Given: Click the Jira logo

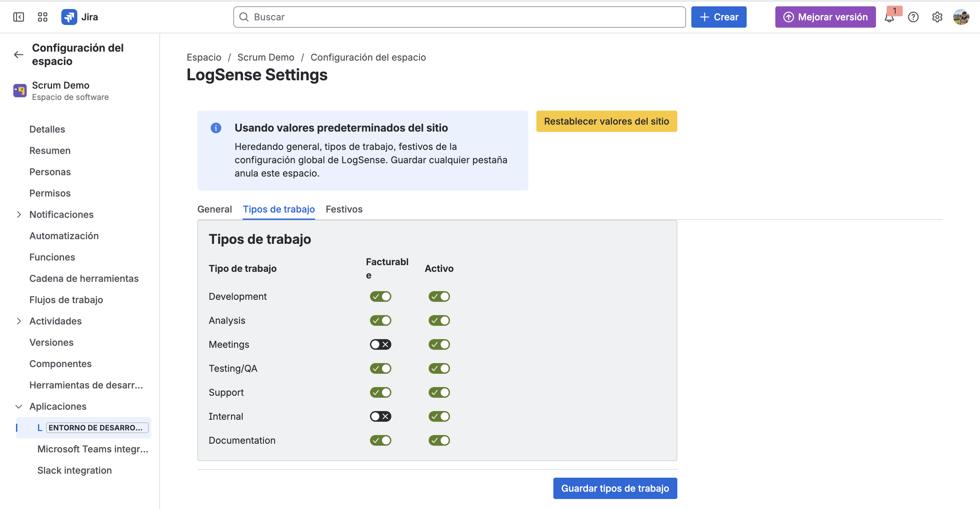Looking at the screenshot, I should tap(80, 17).
